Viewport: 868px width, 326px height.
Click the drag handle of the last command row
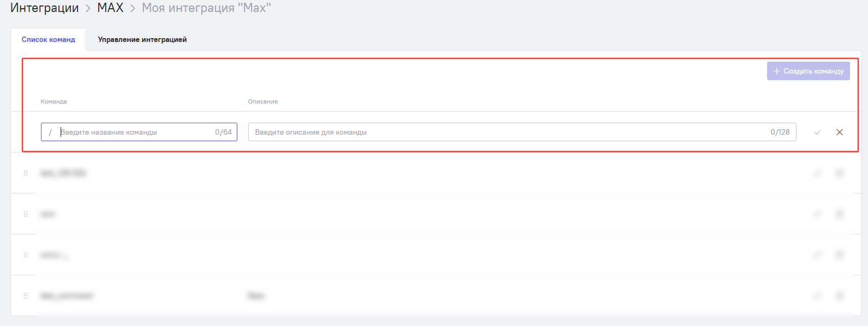(x=26, y=296)
